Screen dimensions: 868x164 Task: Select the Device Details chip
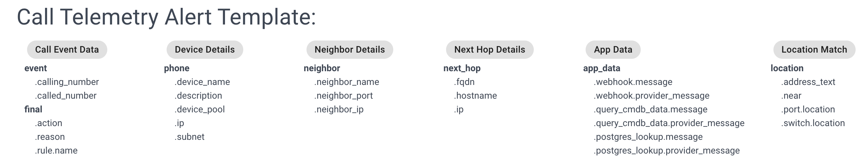[204, 50]
